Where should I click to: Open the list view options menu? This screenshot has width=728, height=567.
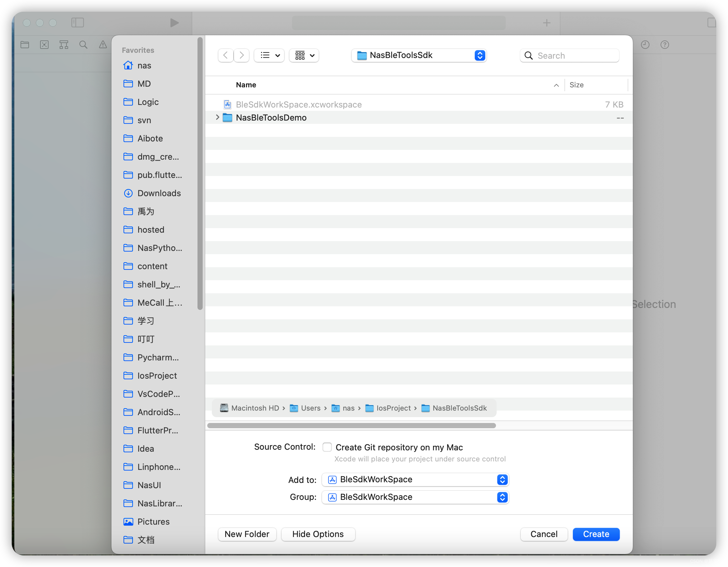point(269,55)
